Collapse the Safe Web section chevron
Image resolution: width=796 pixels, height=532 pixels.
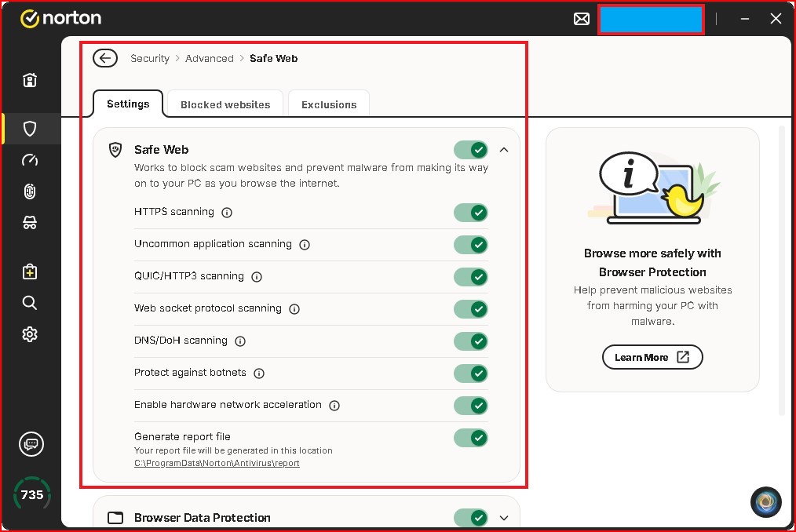504,150
